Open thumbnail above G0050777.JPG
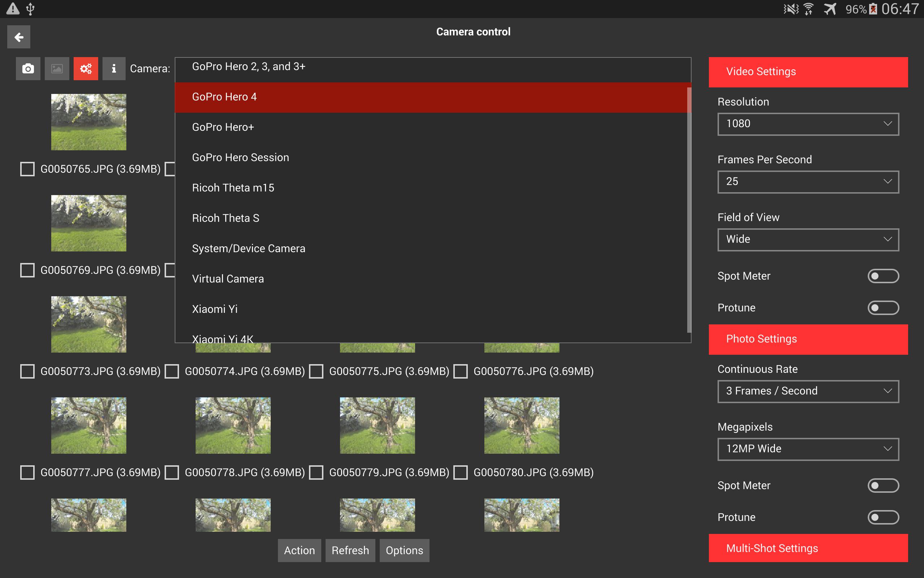 tap(88, 426)
